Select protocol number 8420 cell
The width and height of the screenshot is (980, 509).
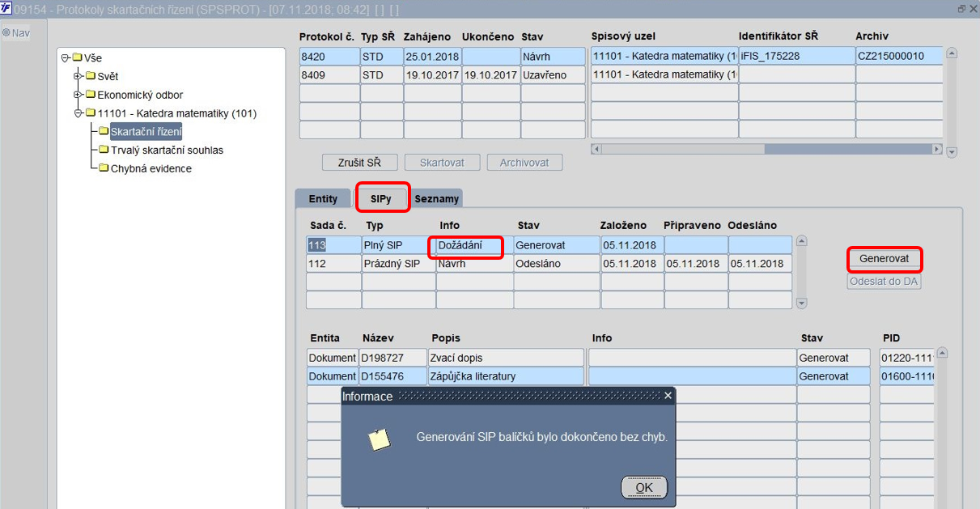click(329, 56)
